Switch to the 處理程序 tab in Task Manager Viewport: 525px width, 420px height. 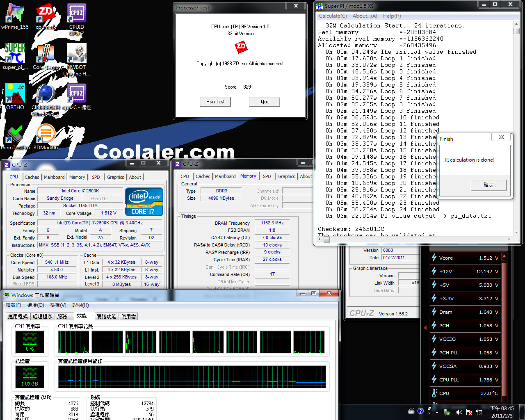tap(43, 316)
